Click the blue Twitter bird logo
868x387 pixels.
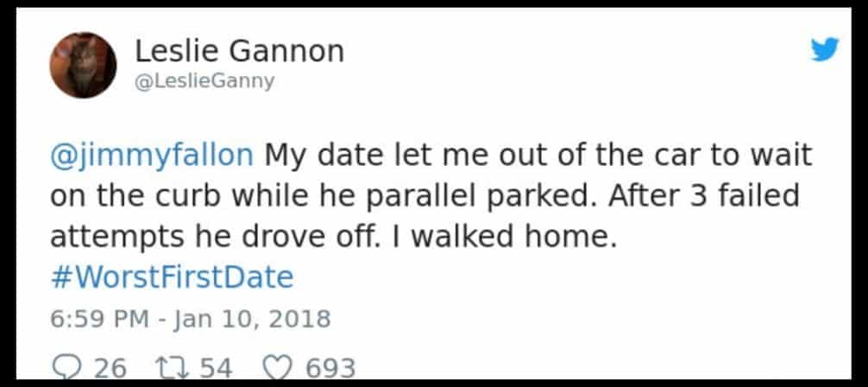[x=824, y=51]
